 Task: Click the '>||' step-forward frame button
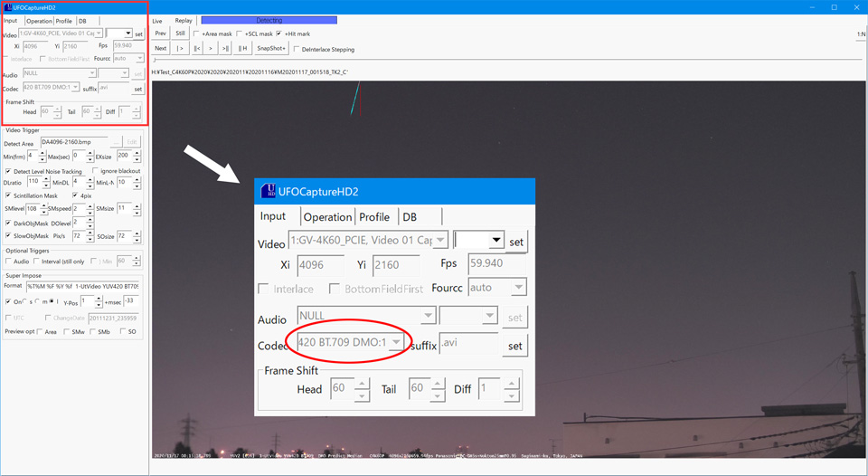225,49
